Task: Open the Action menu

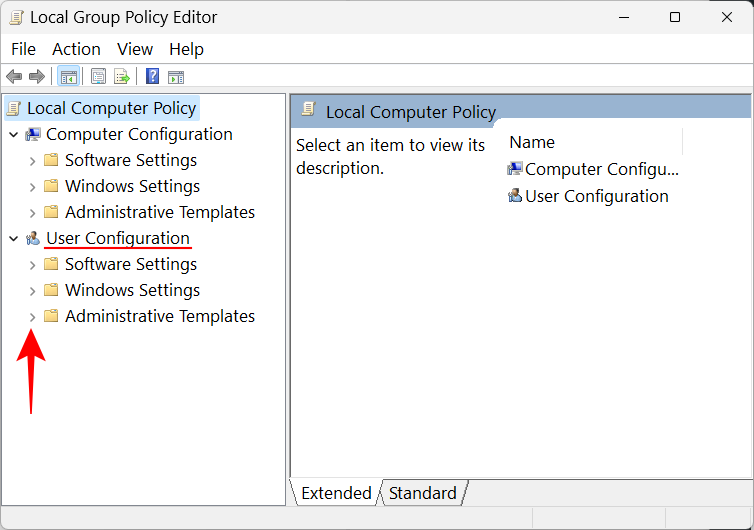Action: point(76,49)
